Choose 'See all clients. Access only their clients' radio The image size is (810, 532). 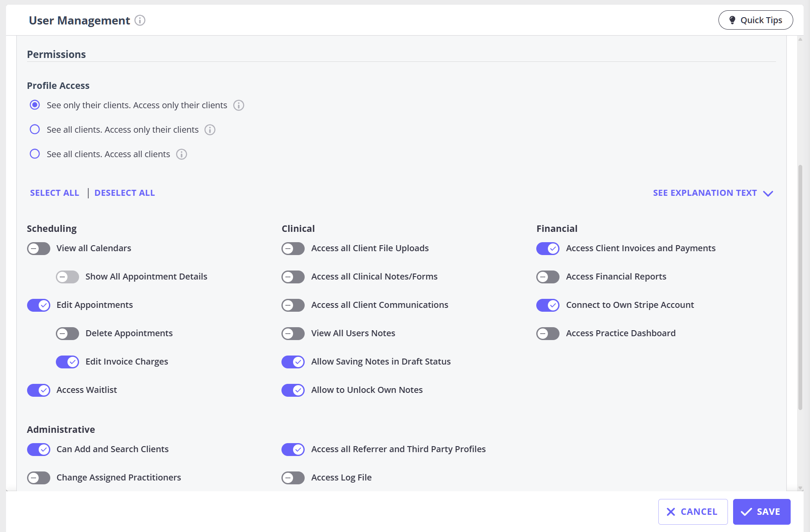[35, 129]
